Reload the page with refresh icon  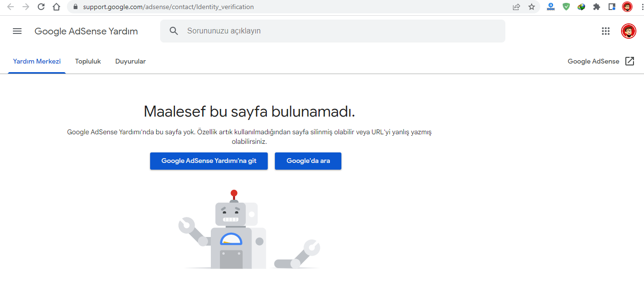(x=41, y=7)
